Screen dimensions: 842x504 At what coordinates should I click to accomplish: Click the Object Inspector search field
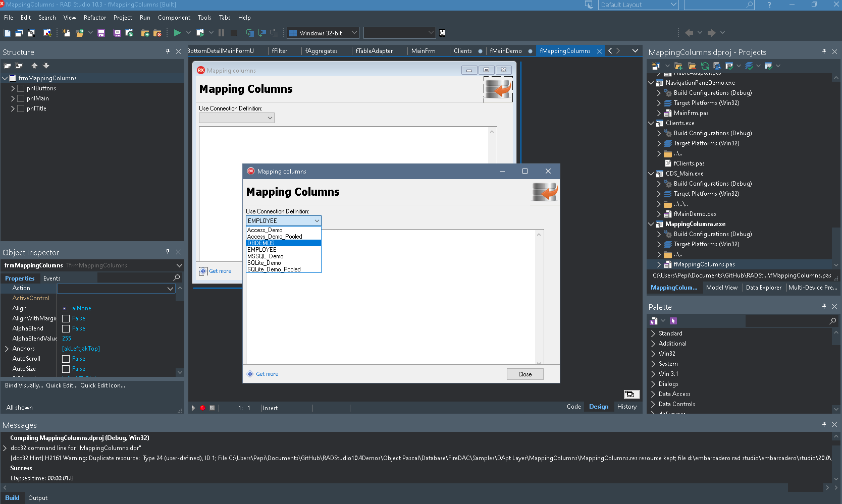139,278
